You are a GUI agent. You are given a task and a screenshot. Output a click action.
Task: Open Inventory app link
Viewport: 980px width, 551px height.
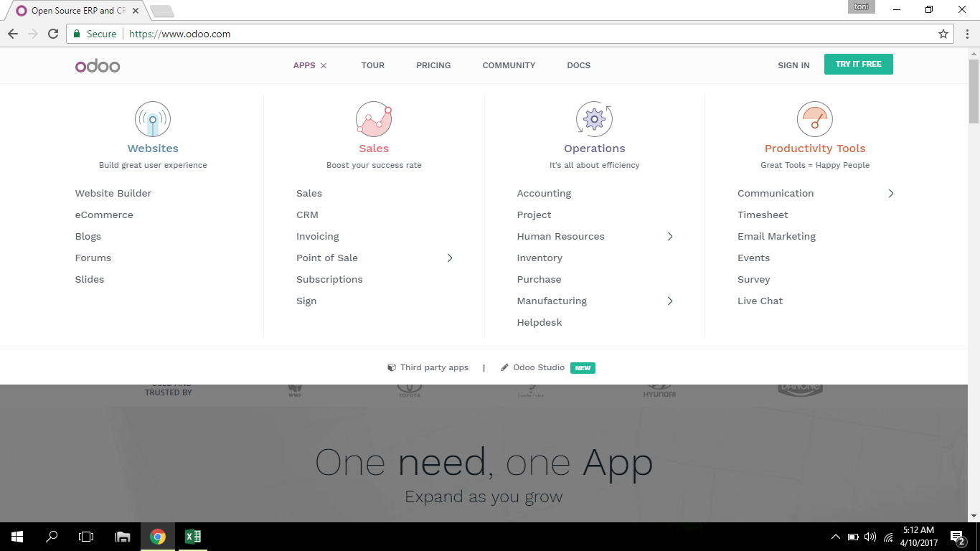pyautogui.click(x=540, y=258)
